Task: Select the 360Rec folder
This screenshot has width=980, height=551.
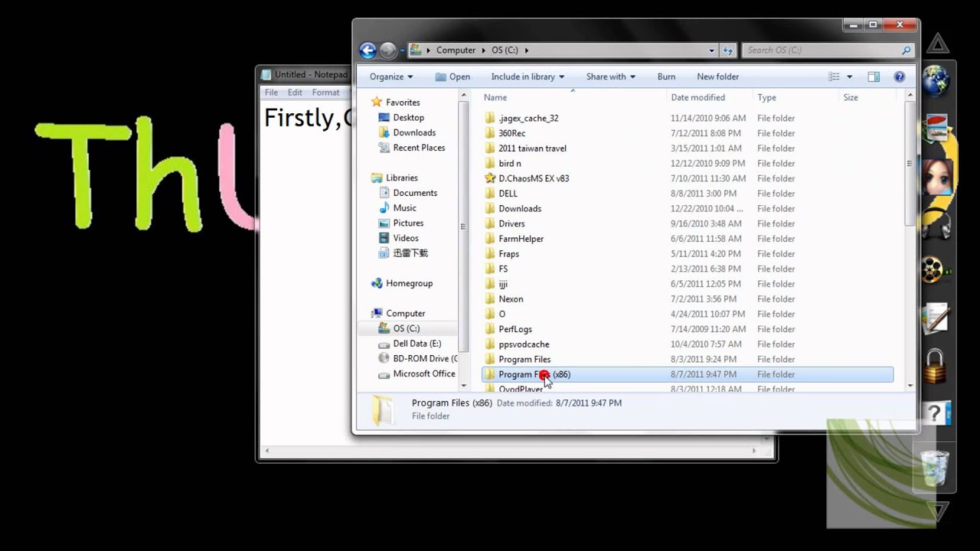Action: pyautogui.click(x=511, y=133)
